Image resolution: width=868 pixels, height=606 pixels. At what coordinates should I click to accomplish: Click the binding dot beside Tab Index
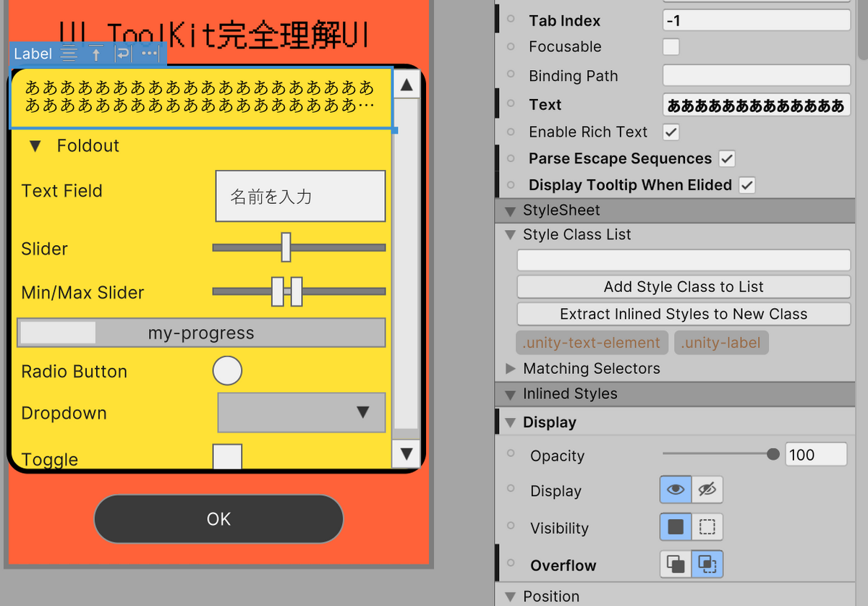[511, 20]
